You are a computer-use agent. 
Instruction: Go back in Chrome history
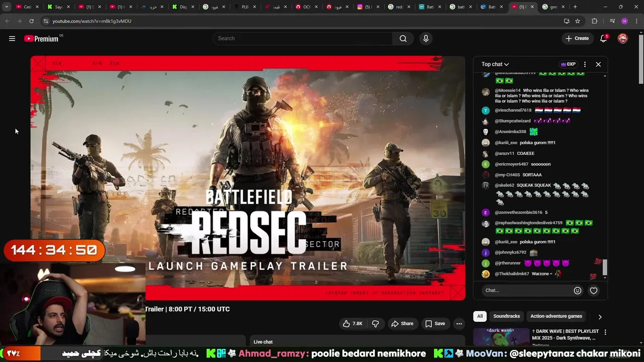[x=7, y=21]
